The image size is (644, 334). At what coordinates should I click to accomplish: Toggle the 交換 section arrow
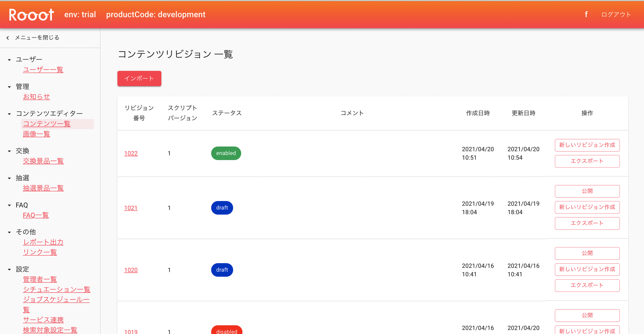tap(9, 151)
